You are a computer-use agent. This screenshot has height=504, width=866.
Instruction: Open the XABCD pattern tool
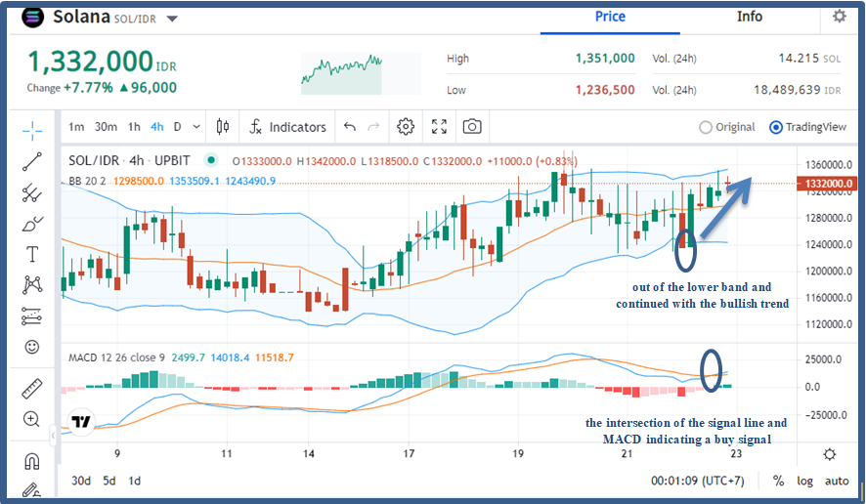(x=32, y=285)
